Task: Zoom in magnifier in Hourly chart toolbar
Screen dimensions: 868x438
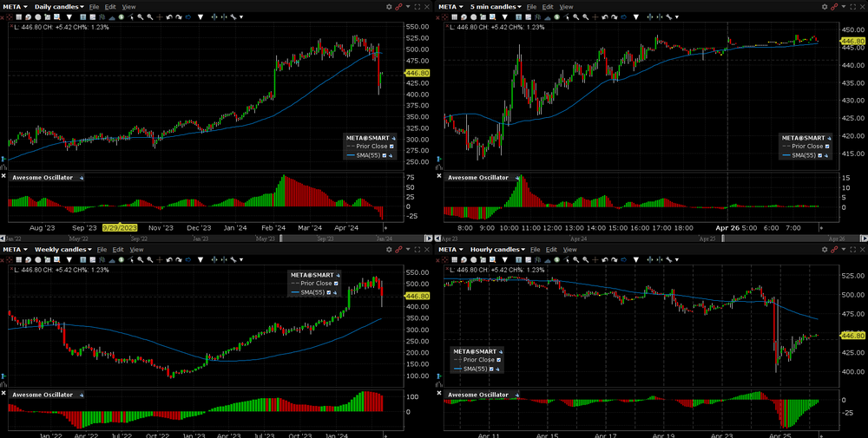Action: pyautogui.click(x=575, y=259)
